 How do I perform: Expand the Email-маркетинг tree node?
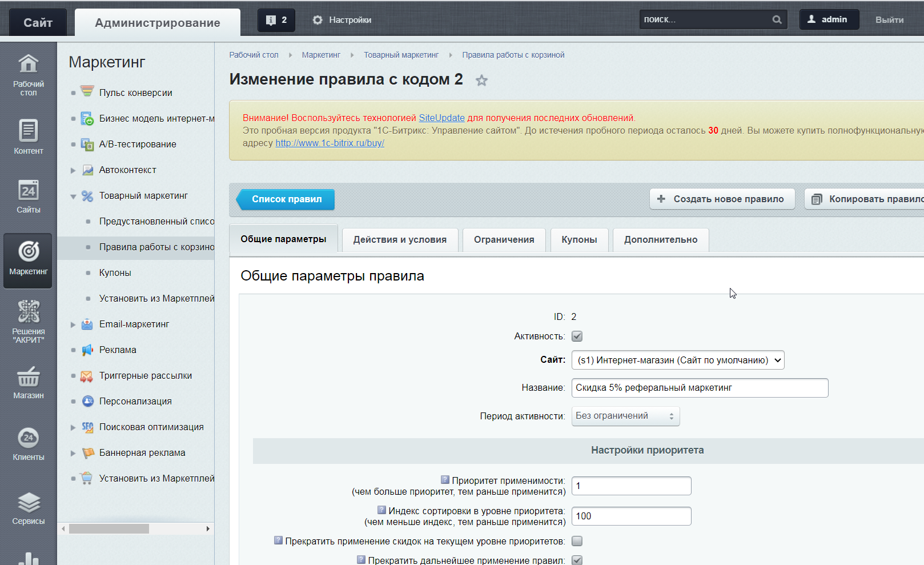[x=73, y=324]
